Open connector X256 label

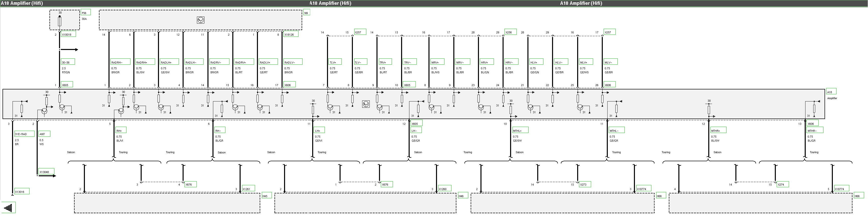coord(511,32)
